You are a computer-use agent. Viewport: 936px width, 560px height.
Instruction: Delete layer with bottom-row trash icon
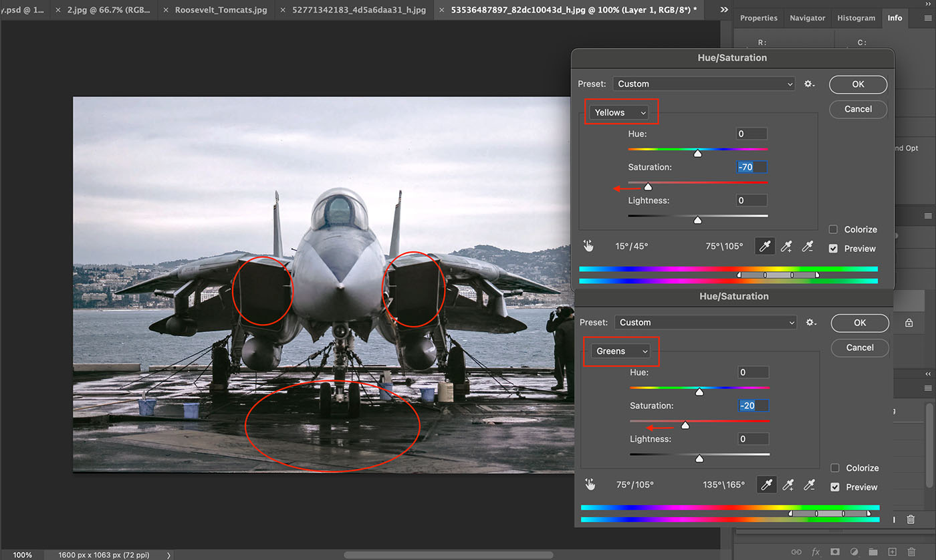pyautogui.click(x=911, y=552)
